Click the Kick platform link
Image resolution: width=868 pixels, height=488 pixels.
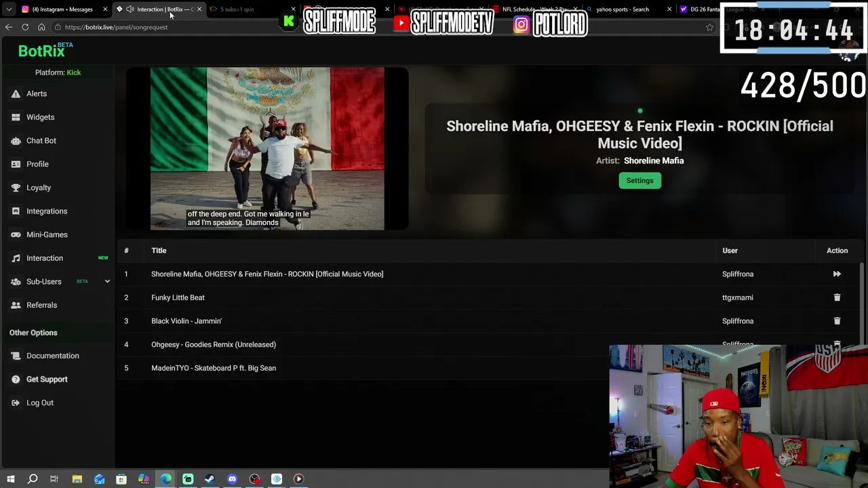(x=74, y=73)
